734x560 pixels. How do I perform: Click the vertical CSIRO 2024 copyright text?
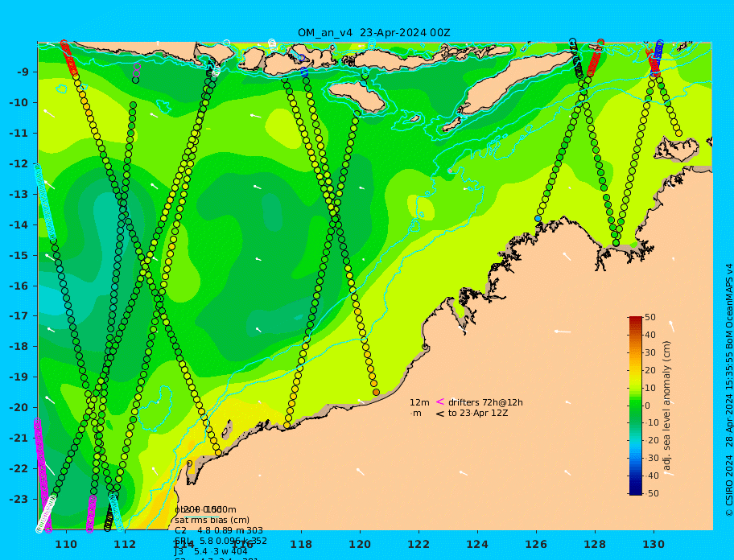(729, 391)
